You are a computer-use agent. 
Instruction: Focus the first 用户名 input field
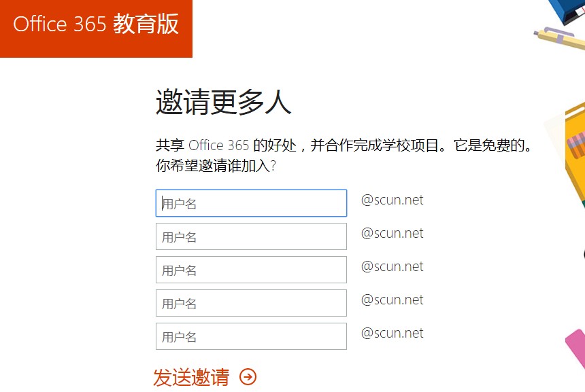(x=251, y=203)
